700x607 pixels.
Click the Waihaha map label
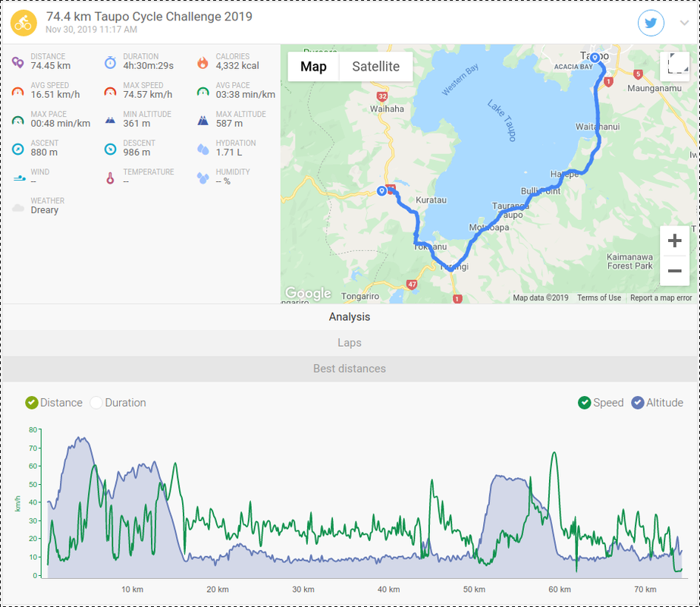coord(387,109)
